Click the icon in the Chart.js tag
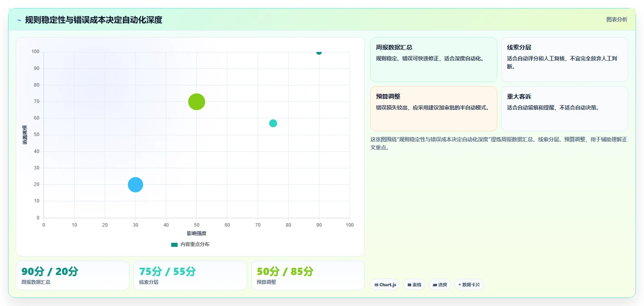The width and height of the screenshot is (644, 306). [377, 285]
